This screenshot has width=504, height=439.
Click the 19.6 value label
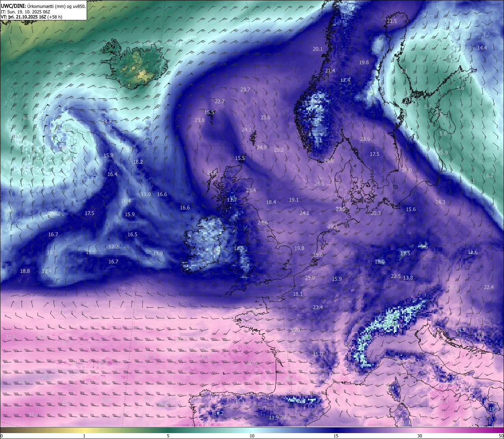coord(364,63)
